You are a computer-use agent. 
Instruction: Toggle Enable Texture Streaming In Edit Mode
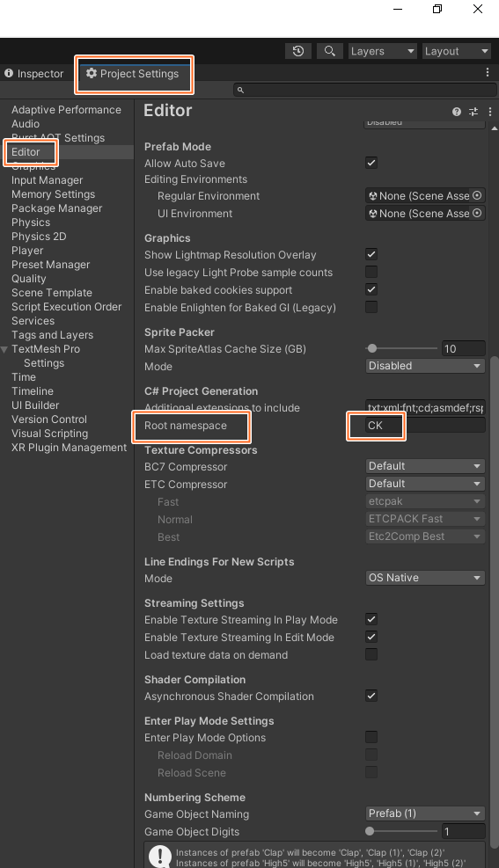[371, 638]
